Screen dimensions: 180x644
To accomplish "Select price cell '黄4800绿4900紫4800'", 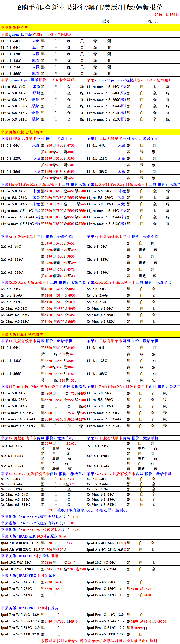I will point(63,152).
